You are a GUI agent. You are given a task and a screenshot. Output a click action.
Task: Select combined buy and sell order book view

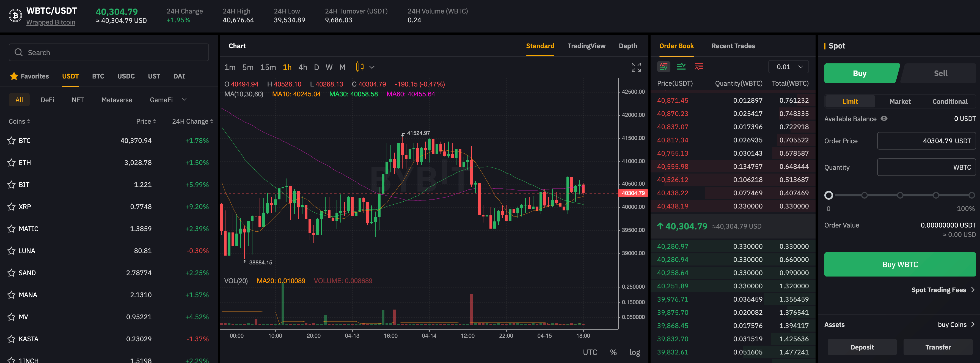pyautogui.click(x=664, y=67)
